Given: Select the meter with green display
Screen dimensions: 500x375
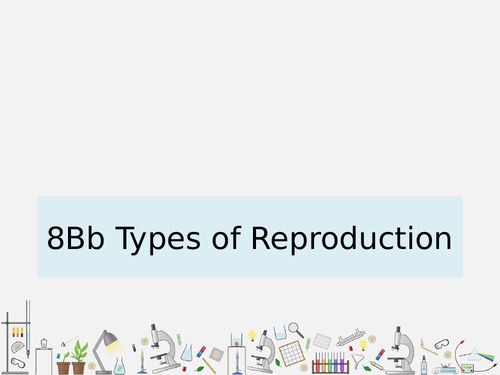Looking at the screenshot, I should (x=467, y=368).
